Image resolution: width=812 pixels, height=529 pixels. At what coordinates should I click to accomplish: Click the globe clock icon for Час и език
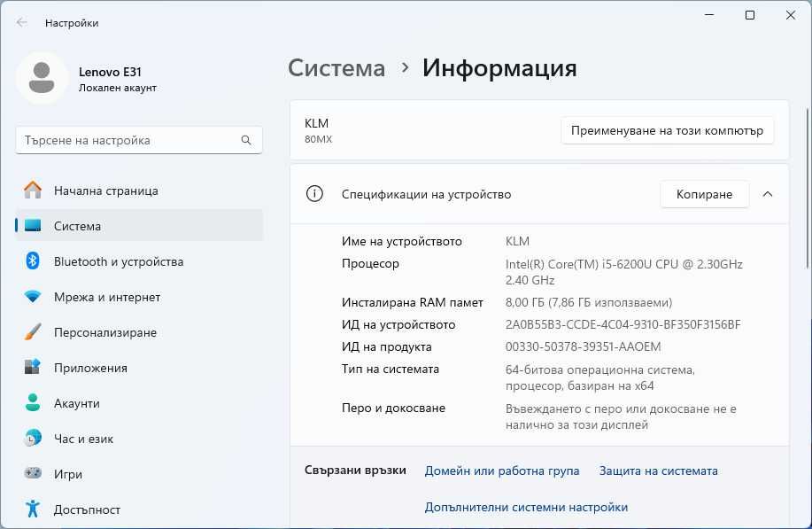33,439
